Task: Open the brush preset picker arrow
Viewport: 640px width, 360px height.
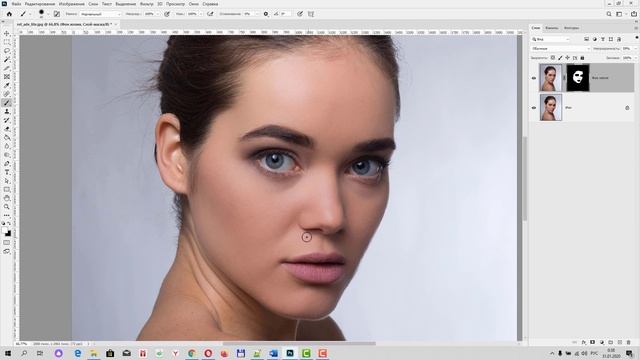Action: click(48, 14)
